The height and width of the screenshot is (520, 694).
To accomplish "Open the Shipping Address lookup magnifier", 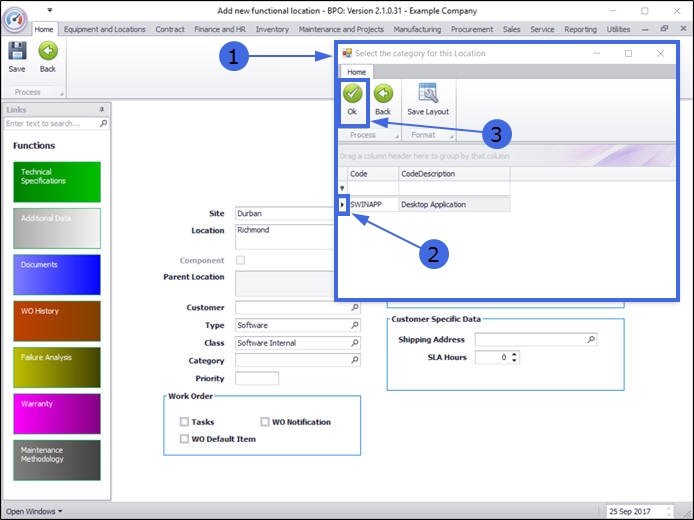I will 591,339.
